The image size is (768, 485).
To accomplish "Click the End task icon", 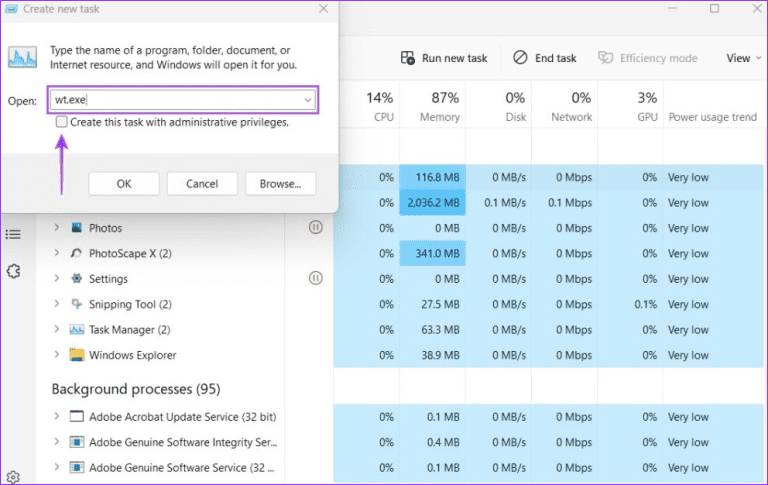I will 520,58.
